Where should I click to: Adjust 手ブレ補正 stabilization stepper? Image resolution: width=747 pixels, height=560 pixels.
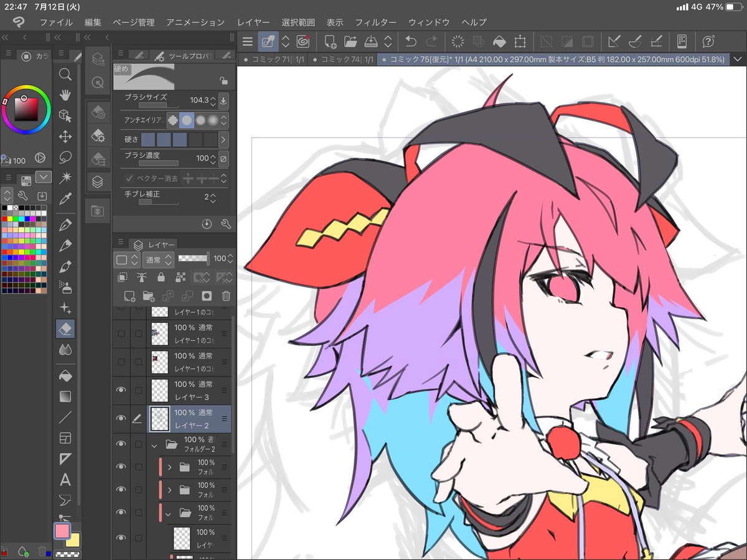(x=213, y=197)
